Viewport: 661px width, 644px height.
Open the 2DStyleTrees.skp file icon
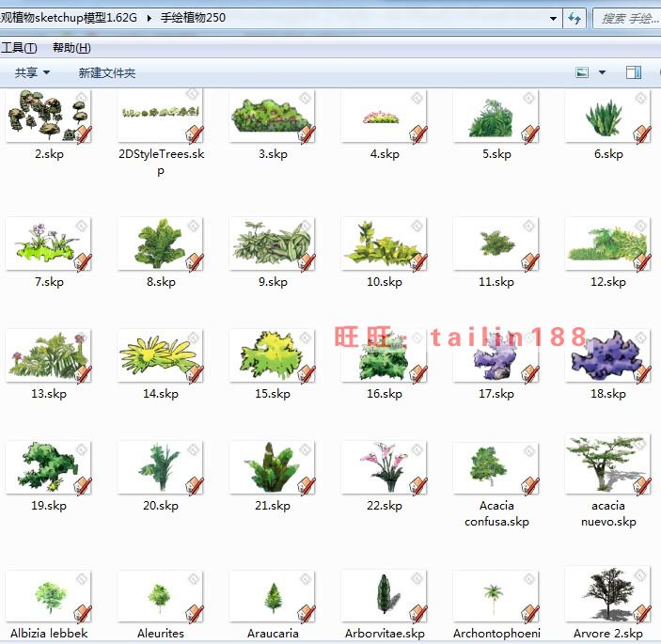[x=161, y=116]
